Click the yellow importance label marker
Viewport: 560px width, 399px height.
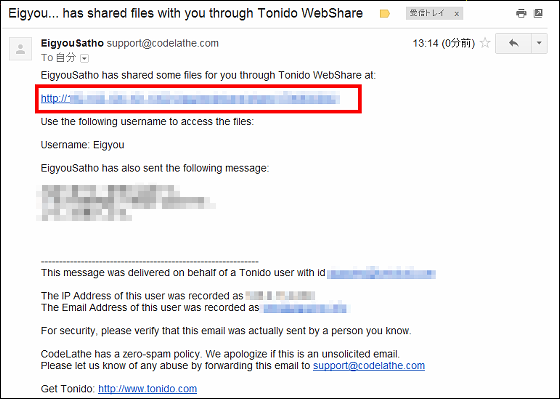pos(385,14)
